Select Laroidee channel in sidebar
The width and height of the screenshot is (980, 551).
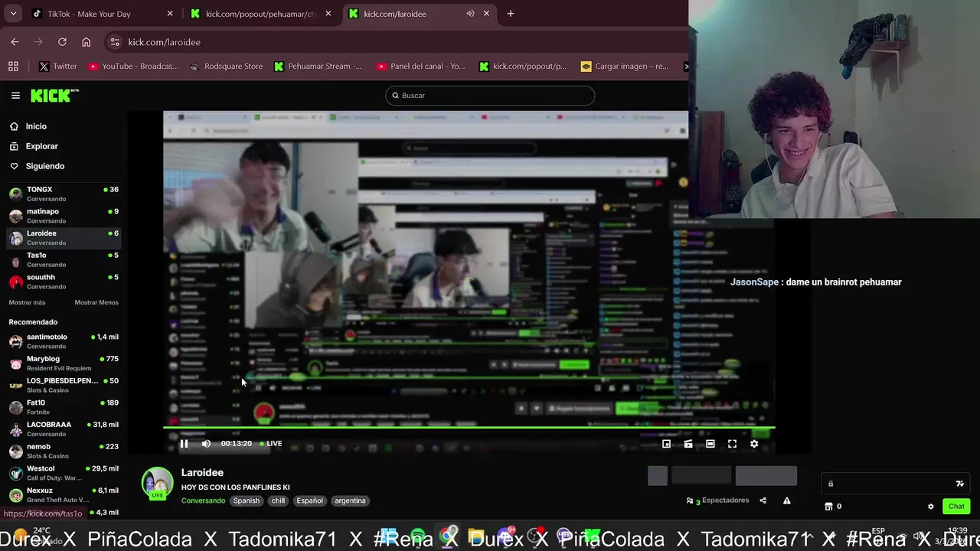click(x=63, y=238)
